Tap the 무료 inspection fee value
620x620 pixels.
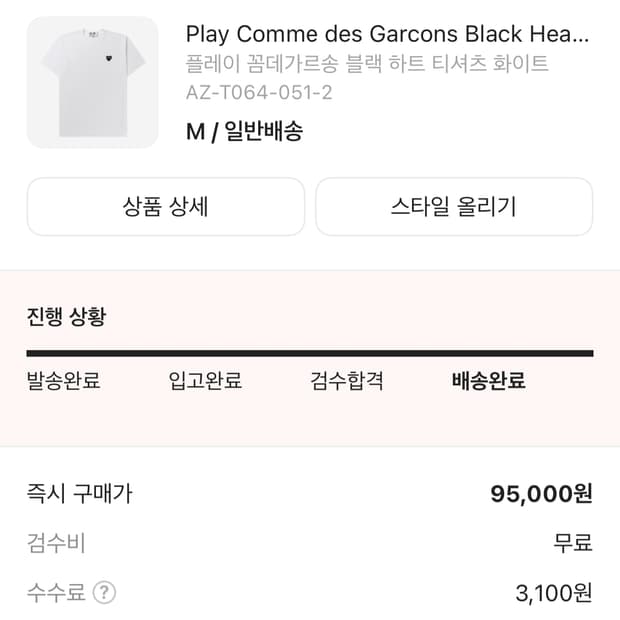tap(573, 543)
